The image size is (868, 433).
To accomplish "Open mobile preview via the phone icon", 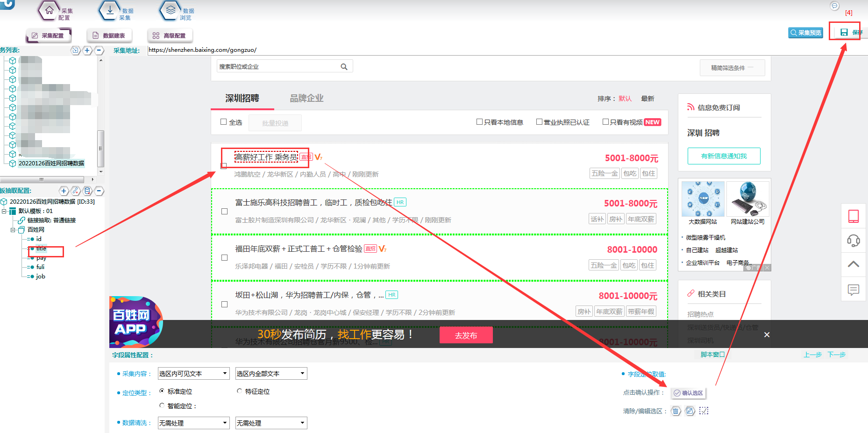I will 854,216.
